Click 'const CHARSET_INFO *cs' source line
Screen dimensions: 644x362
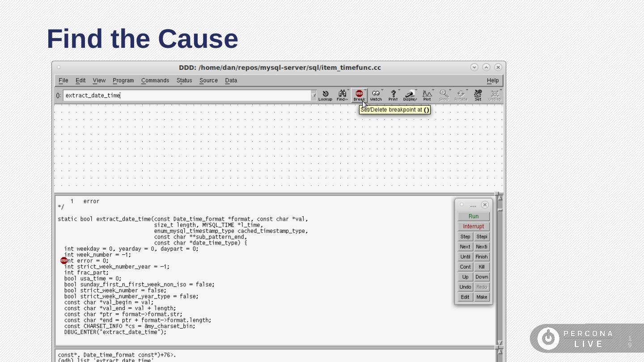pyautogui.click(x=130, y=326)
